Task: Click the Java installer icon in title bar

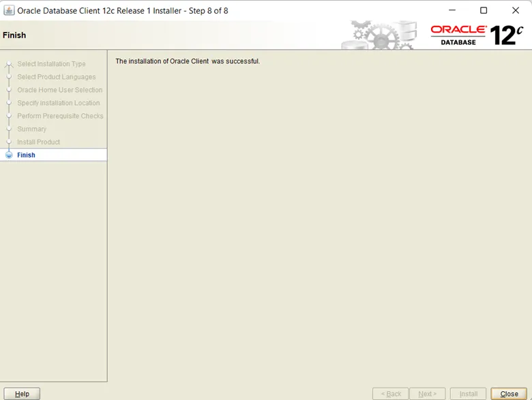Action: point(9,10)
